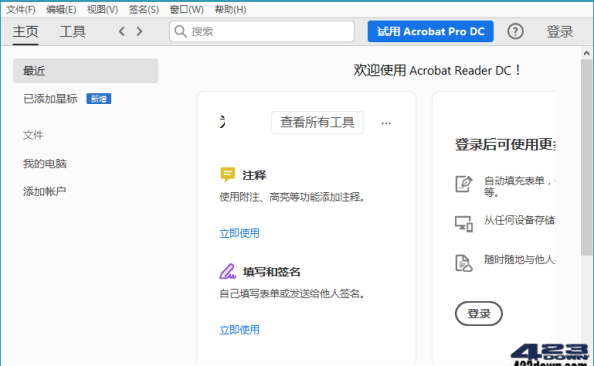Click the device storage icon beside 从任何设备存储
The width and height of the screenshot is (594, 366).
click(464, 224)
